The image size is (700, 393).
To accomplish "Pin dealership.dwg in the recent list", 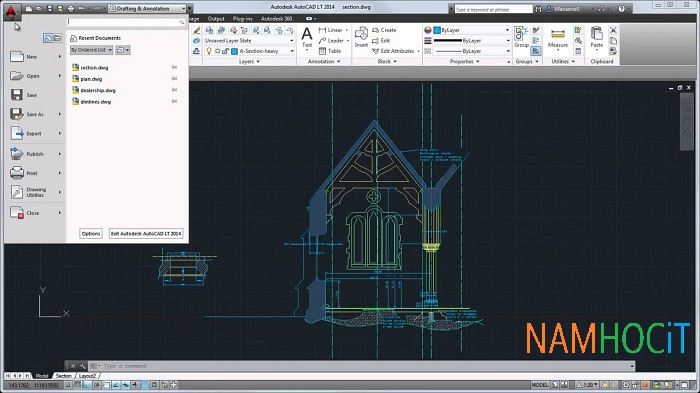I will pos(175,90).
